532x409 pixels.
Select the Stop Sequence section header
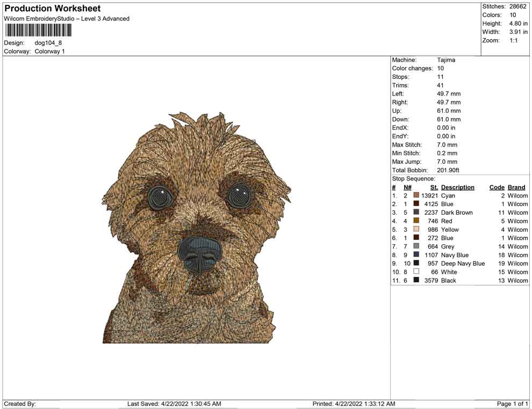pyautogui.click(x=413, y=178)
